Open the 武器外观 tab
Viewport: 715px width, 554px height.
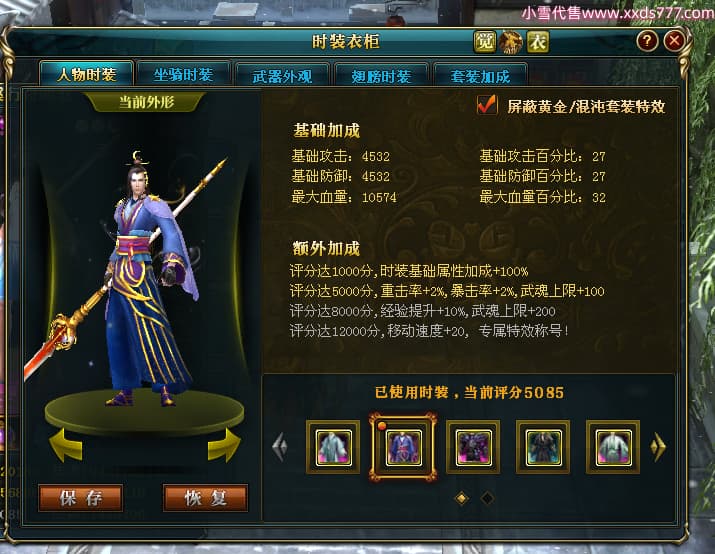coord(282,75)
